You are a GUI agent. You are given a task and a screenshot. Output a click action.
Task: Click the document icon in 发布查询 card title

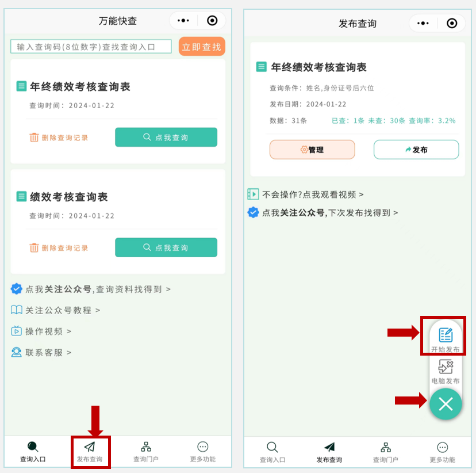point(261,67)
